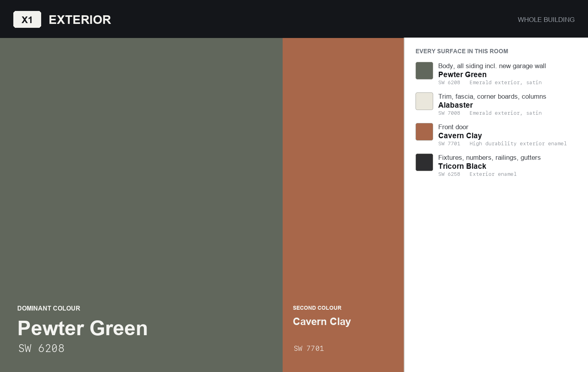Click the large Pewter Green dominant colour panel
Viewport: 588px width, 372px height.
pos(141,205)
